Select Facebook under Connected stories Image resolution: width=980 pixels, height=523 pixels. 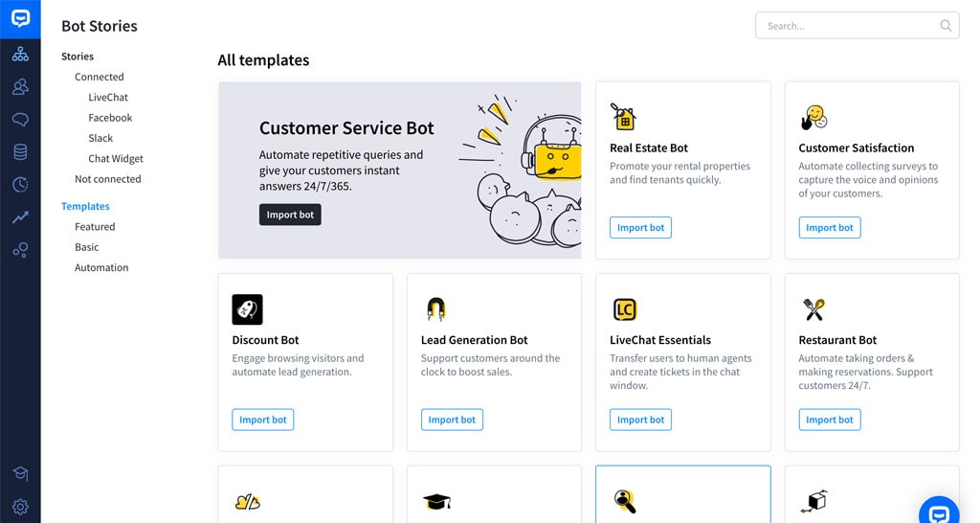[110, 118]
